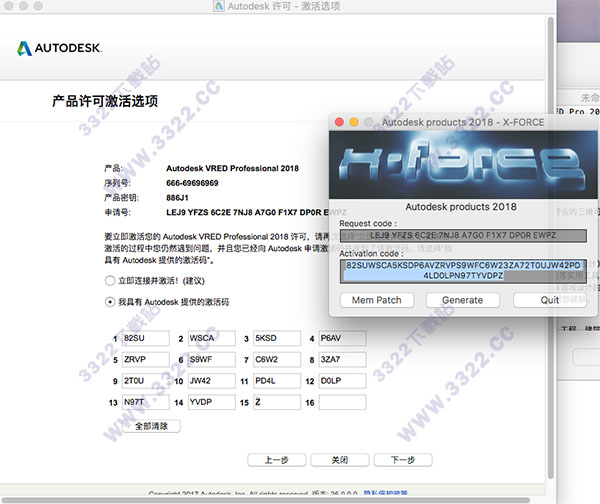The width and height of the screenshot is (600, 504).
Task: Minimize the X-FORCE window with the yellow button
Action: [x=354, y=122]
